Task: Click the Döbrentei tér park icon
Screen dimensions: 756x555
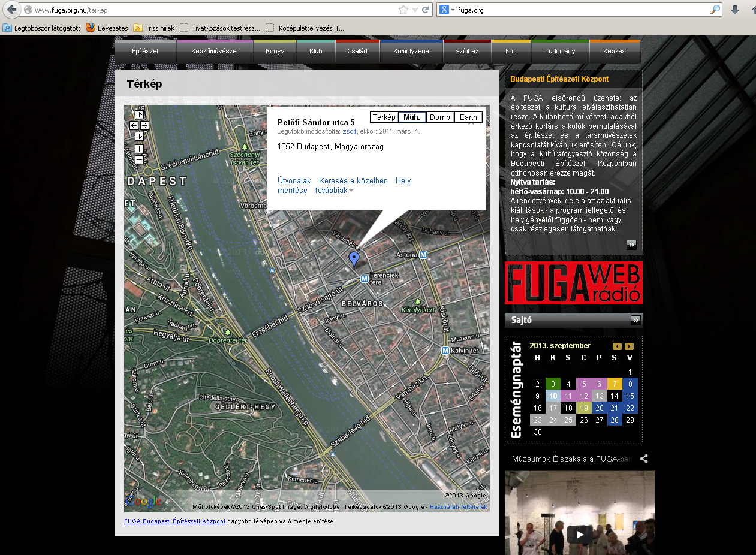Action: [227, 332]
